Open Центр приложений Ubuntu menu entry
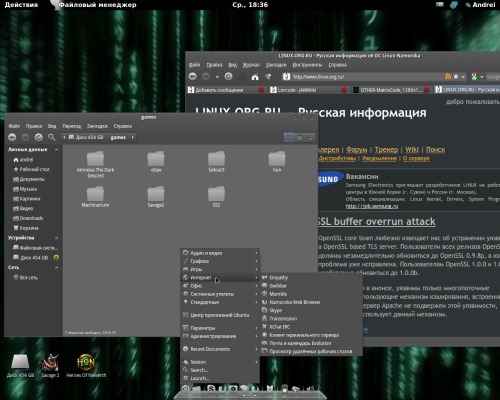This screenshot has width=500, height=400. pyautogui.click(x=220, y=315)
